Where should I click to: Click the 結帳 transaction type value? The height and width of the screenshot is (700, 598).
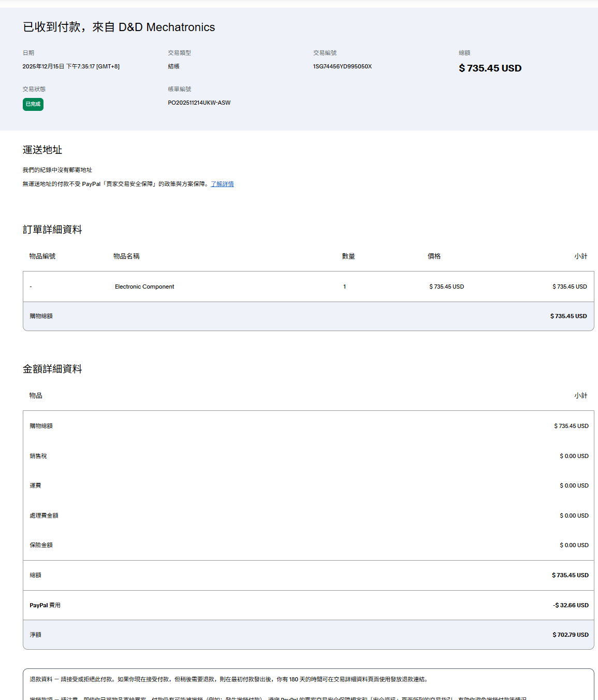173,66
